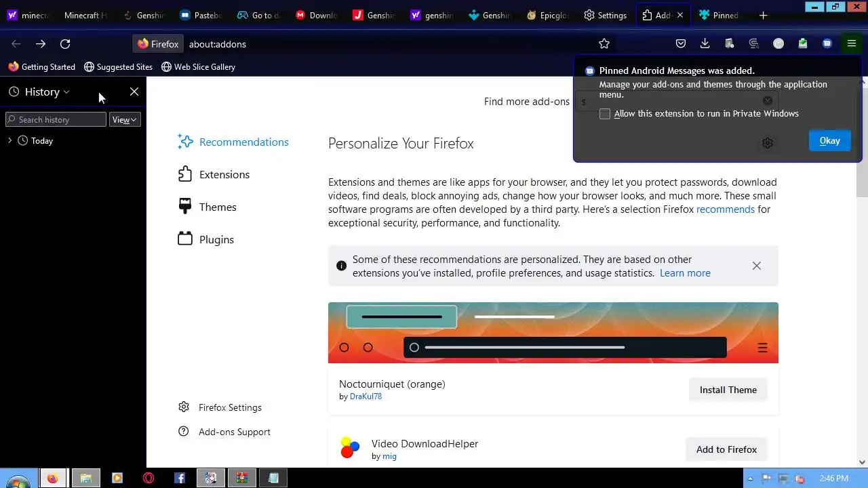This screenshot has height=488, width=868.
Task: Follow the recommends link
Action: coord(726,209)
